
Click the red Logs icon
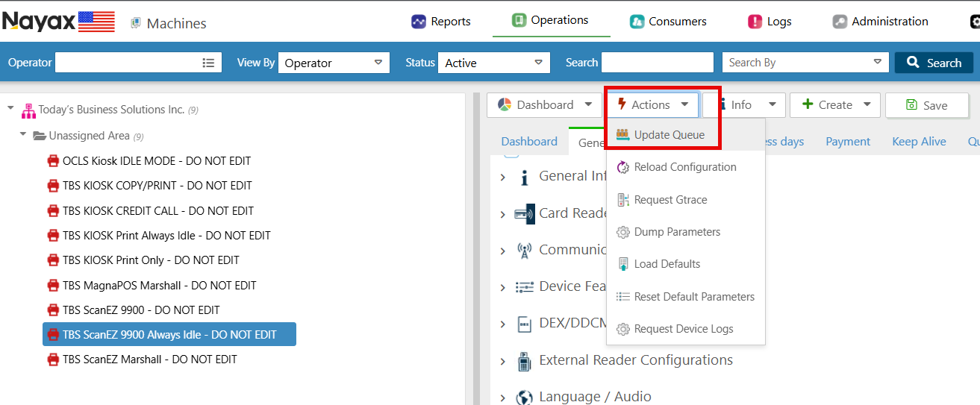[755, 22]
